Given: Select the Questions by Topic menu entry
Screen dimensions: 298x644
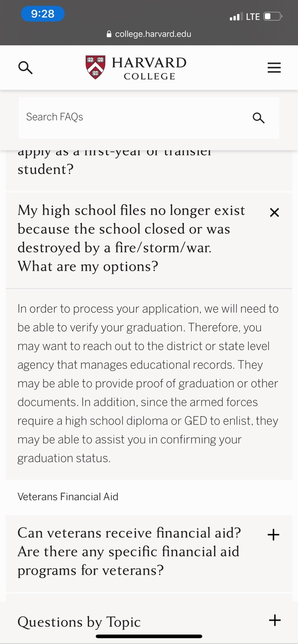Looking at the screenshot, I should [x=79, y=622].
